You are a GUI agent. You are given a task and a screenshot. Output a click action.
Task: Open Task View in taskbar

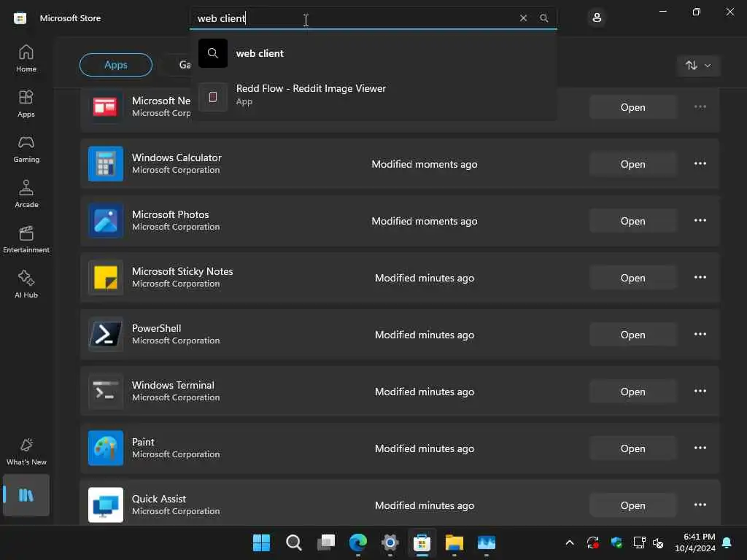[x=326, y=542]
